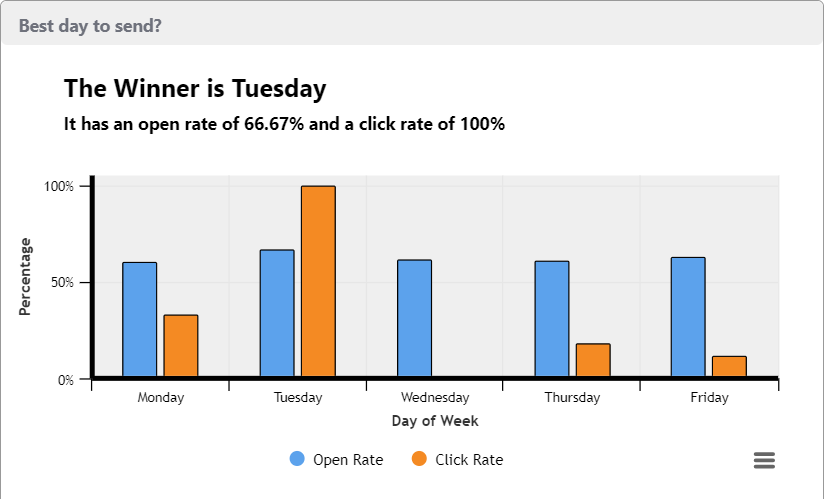Click the 'Best day to send?' panel header
Image resolution: width=824 pixels, height=499 pixels.
click(90, 26)
